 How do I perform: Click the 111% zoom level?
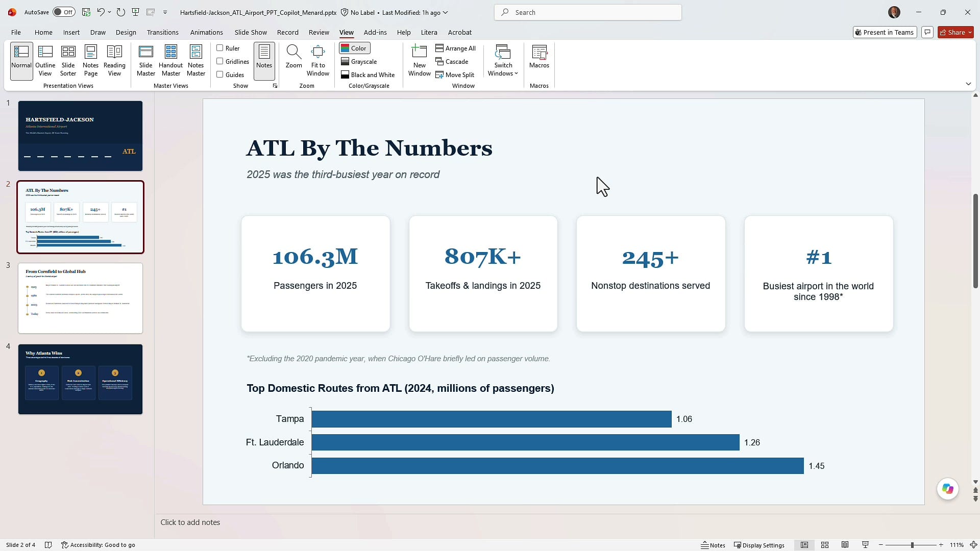click(957, 545)
